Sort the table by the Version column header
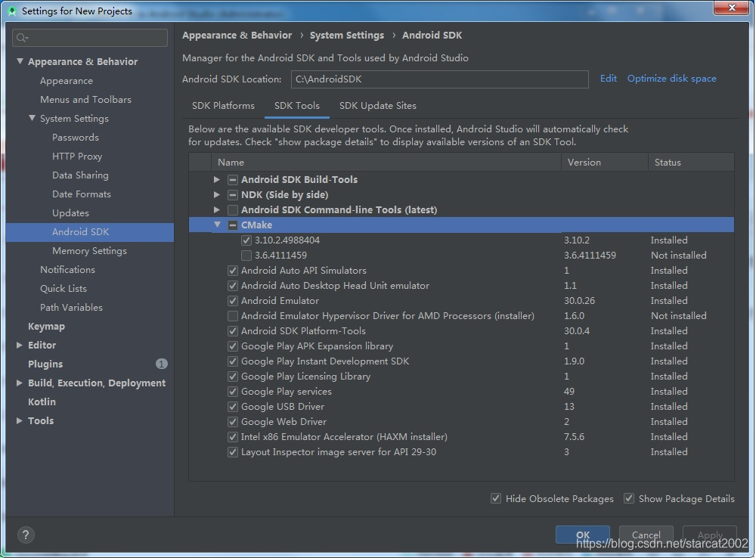Image resolution: width=756 pixels, height=558 pixels. (605, 163)
